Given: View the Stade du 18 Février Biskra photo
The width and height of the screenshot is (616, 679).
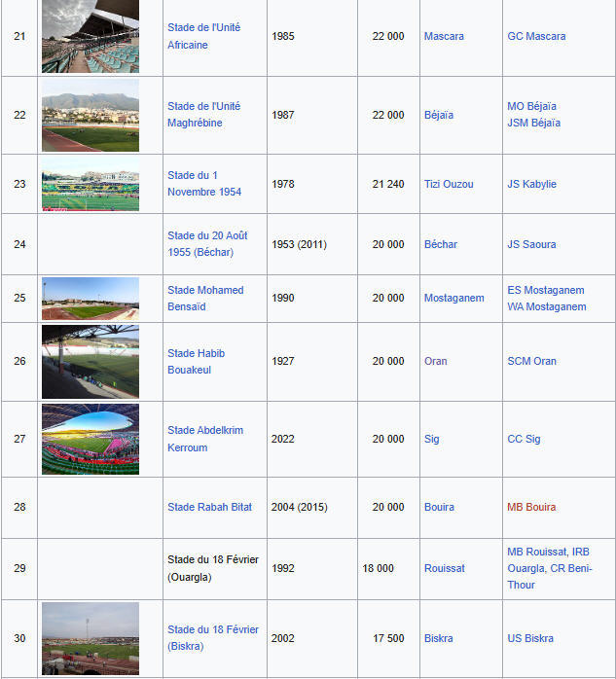Looking at the screenshot, I should pyautogui.click(x=91, y=638).
